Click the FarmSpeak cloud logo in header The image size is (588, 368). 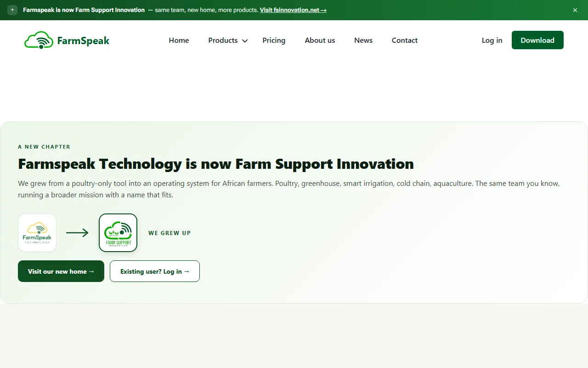[x=39, y=40]
